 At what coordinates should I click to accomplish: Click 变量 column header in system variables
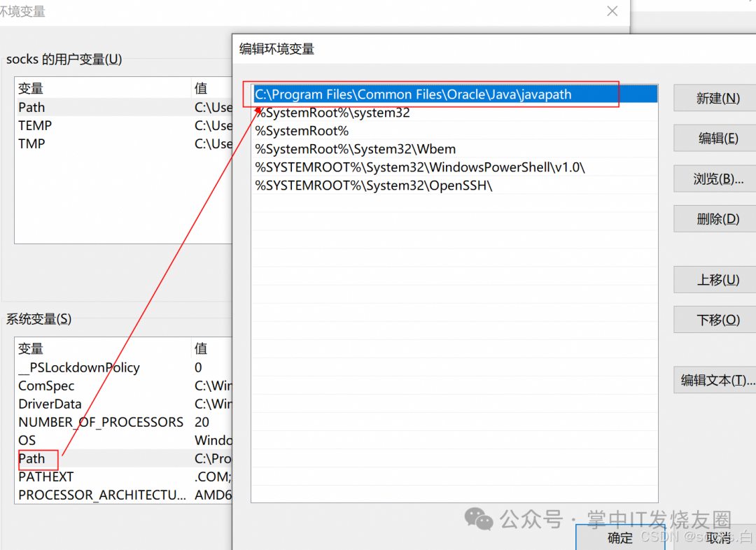click(x=103, y=348)
